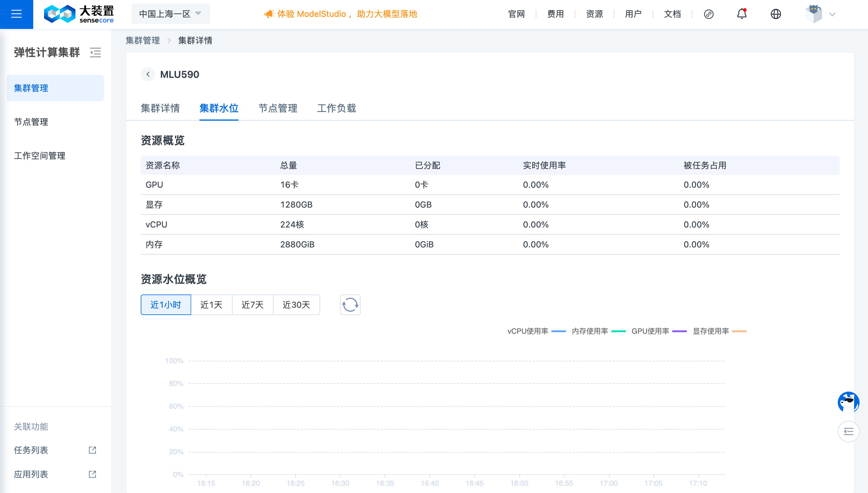868x493 pixels.
Task: Click the floating panel collapse button
Action: tap(848, 431)
